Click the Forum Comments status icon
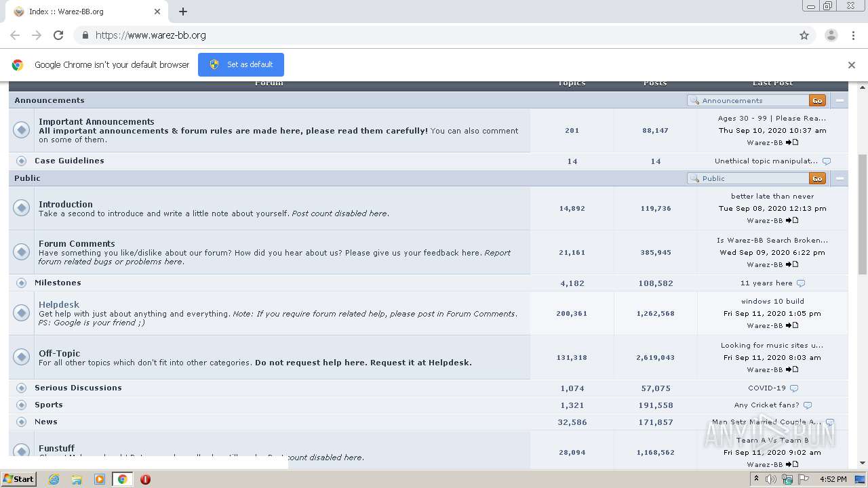Screen dimensions: 868x488 pos(22,251)
